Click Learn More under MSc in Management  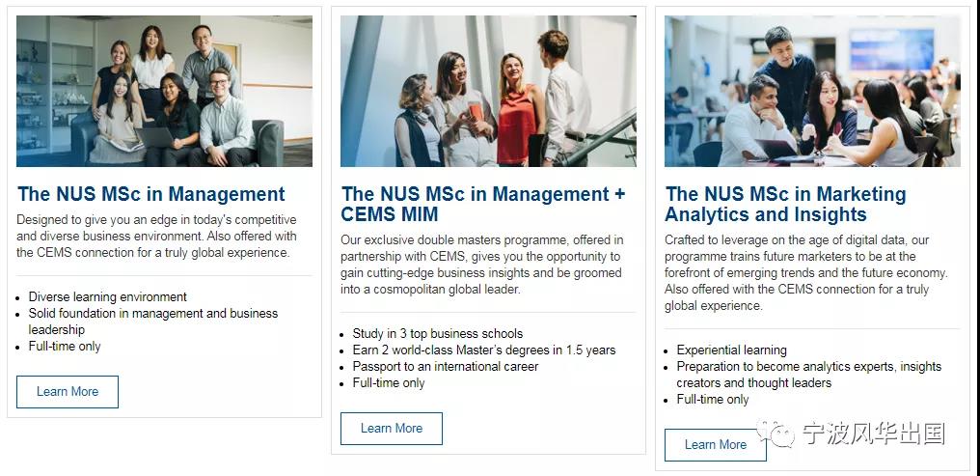(x=68, y=392)
